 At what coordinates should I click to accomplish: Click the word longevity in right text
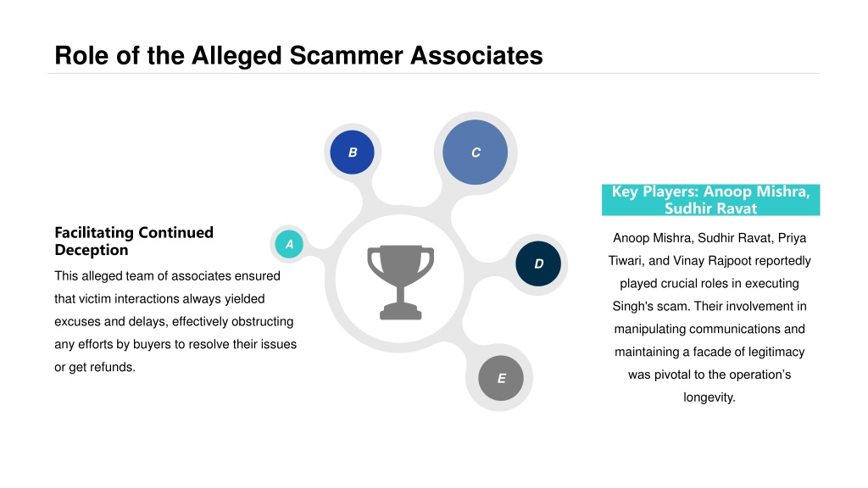pos(709,397)
